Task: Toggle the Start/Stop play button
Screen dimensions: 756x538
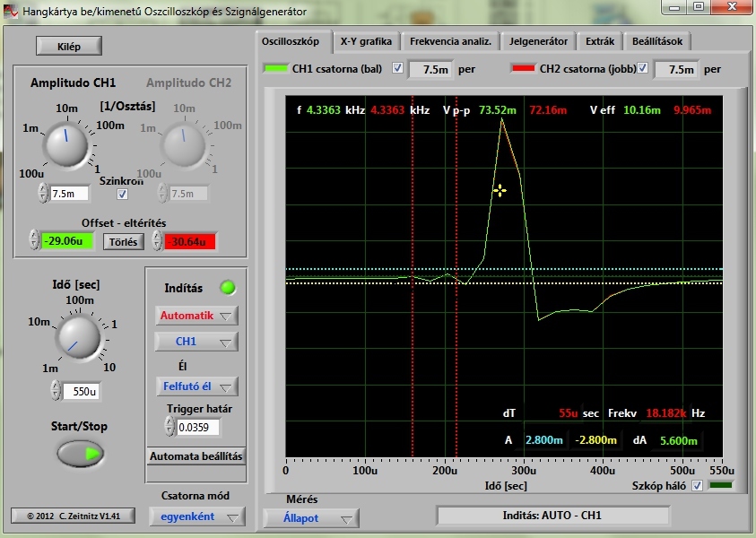Action: click(x=80, y=454)
